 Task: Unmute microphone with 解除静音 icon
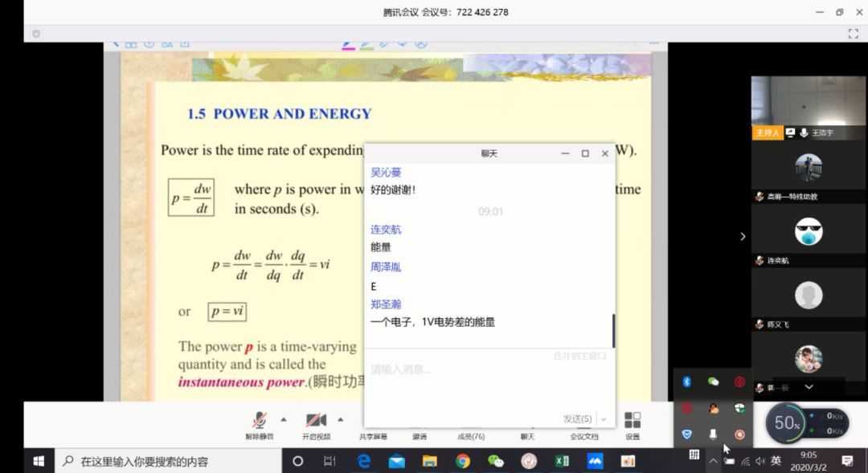[259, 421]
